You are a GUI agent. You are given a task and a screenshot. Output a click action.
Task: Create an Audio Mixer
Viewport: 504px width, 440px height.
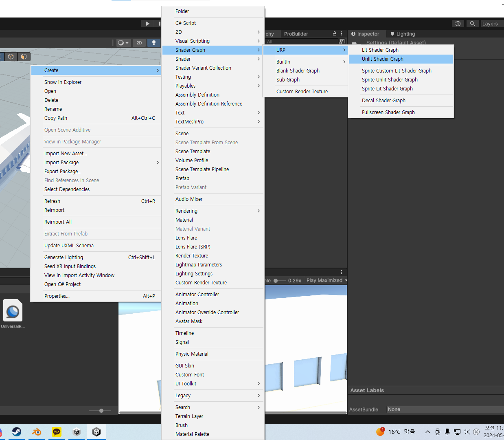coord(213,199)
